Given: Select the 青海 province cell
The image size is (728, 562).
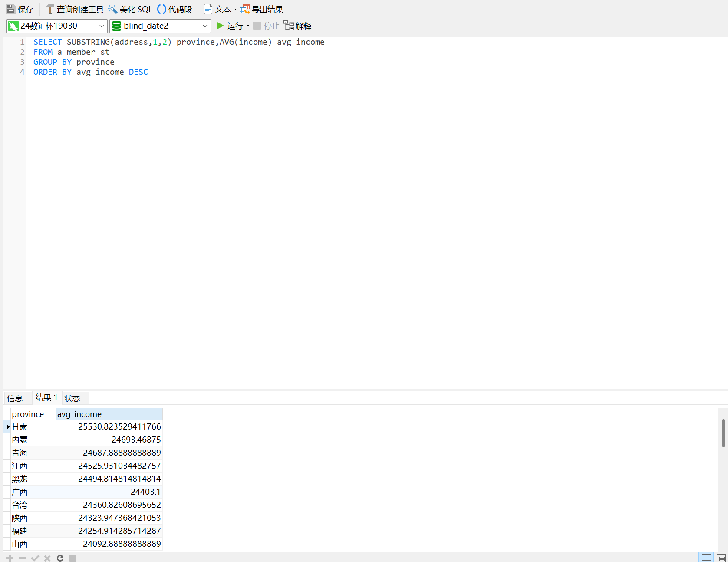Looking at the screenshot, I should [x=33, y=453].
